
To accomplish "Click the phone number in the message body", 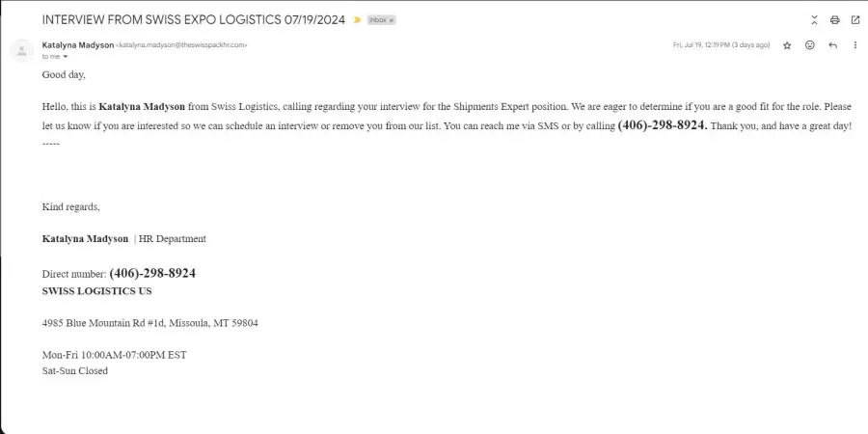I will [x=663, y=125].
